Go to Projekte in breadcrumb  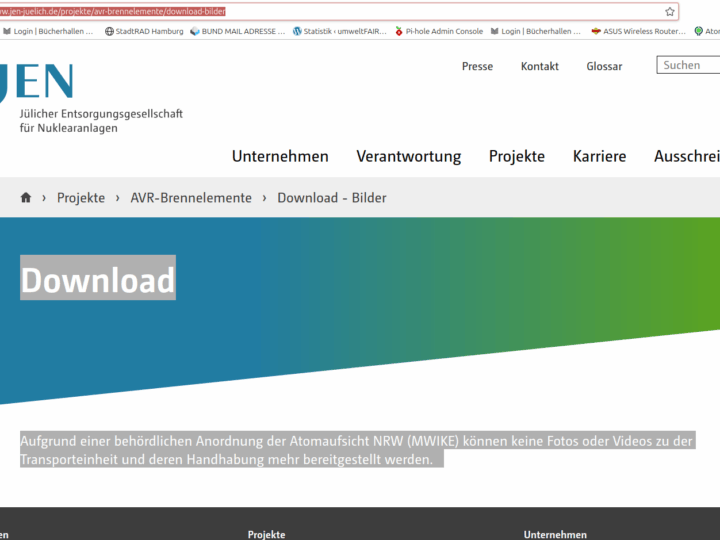81,198
